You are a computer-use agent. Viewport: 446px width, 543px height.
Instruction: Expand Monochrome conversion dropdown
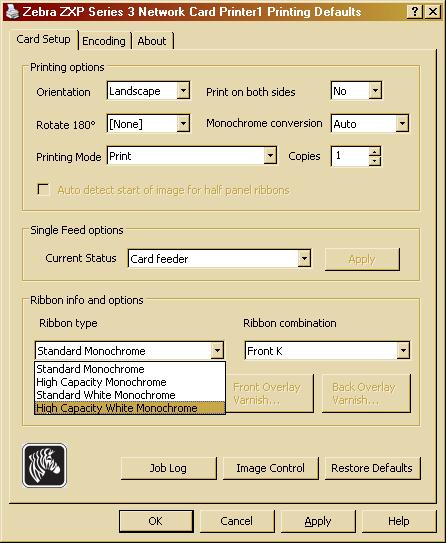coord(402,123)
